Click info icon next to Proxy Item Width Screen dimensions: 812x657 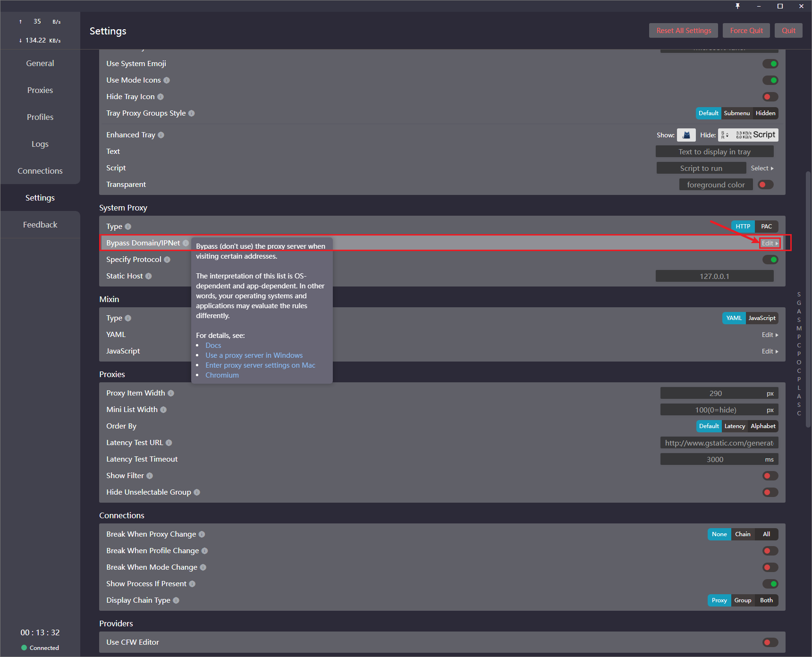(x=171, y=393)
